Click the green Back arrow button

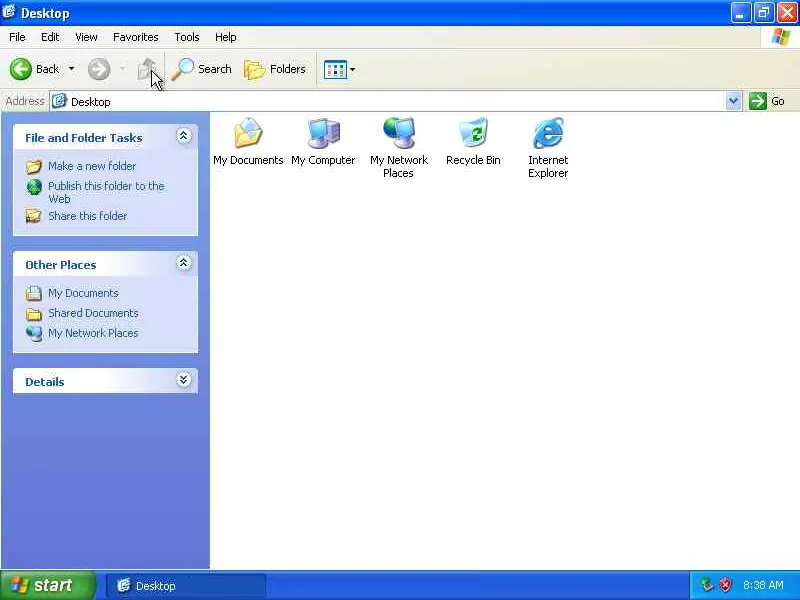point(21,69)
